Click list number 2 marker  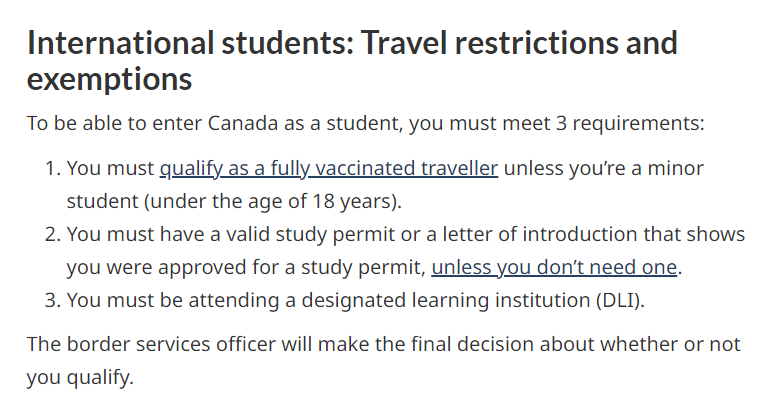coord(53,234)
